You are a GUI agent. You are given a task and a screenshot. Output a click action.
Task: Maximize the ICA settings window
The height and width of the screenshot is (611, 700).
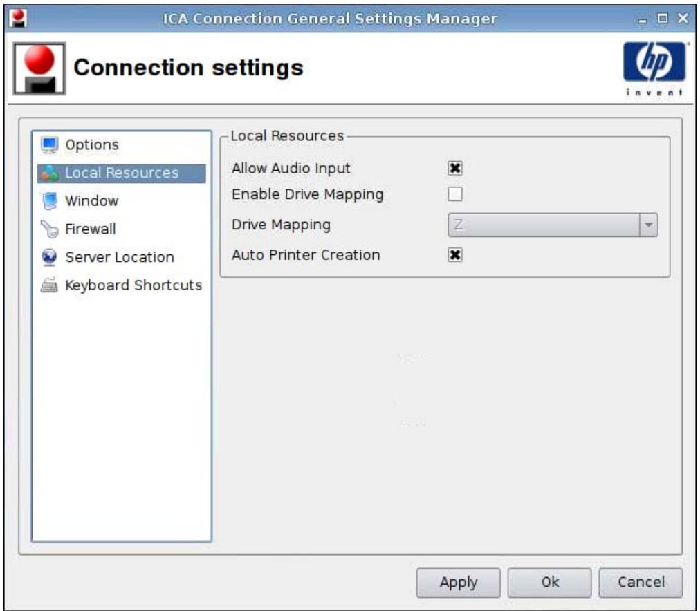[x=663, y=18]
